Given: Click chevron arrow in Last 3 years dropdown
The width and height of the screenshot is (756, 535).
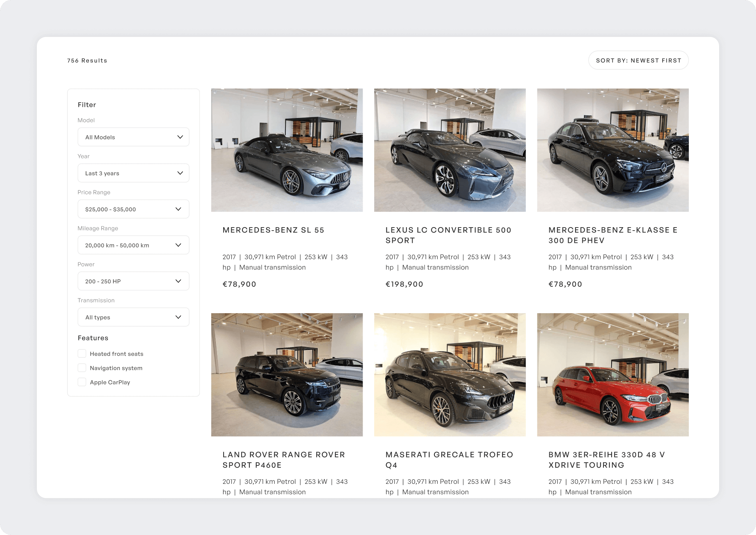Looking at the screenshot, I should pos(180,173).
